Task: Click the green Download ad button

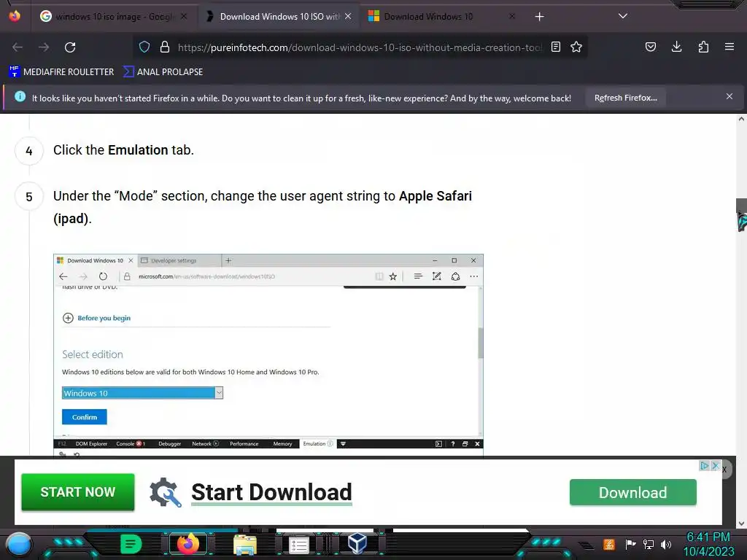Action: pyautogui.click(x=632, y=492)
